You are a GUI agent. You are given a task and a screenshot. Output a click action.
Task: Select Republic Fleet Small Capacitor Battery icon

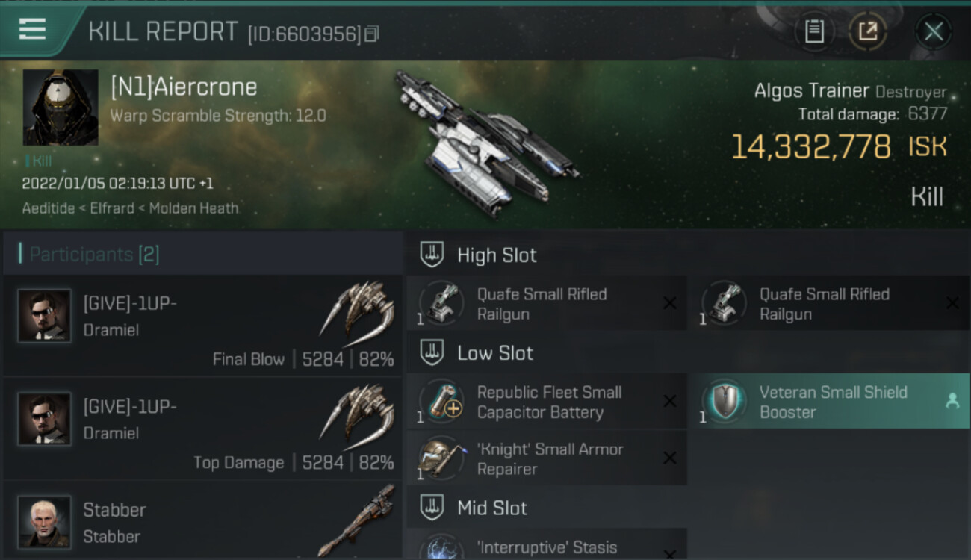coord(441,401)
